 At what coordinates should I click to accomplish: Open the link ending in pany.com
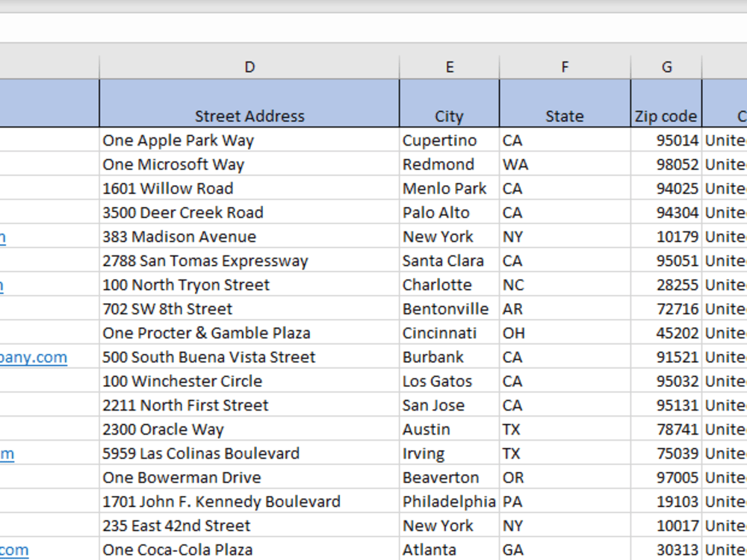point(34,358)
